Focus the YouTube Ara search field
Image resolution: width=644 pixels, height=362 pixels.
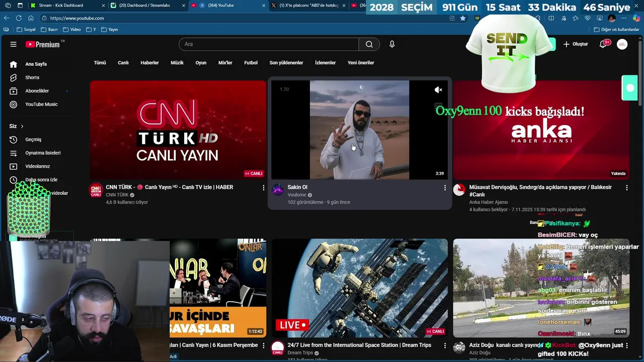(x=269, y=44)
